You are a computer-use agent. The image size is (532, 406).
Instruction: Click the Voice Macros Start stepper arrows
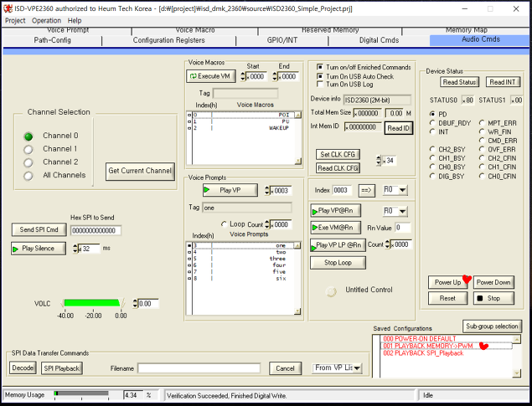coord(243,76)
